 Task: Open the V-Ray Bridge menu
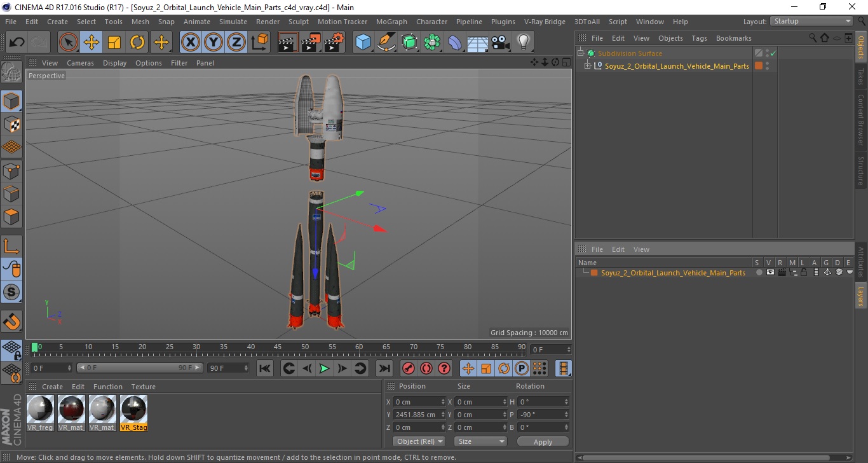point(545,22)
